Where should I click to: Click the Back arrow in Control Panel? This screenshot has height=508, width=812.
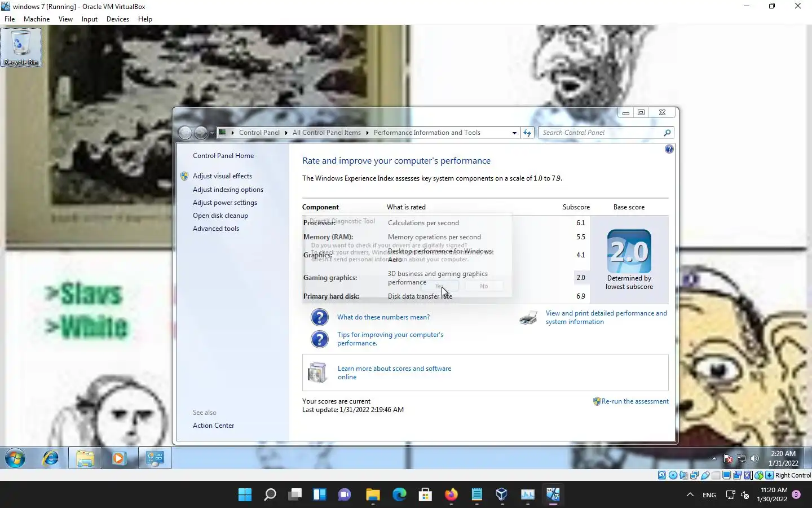[x=185, y=133]
